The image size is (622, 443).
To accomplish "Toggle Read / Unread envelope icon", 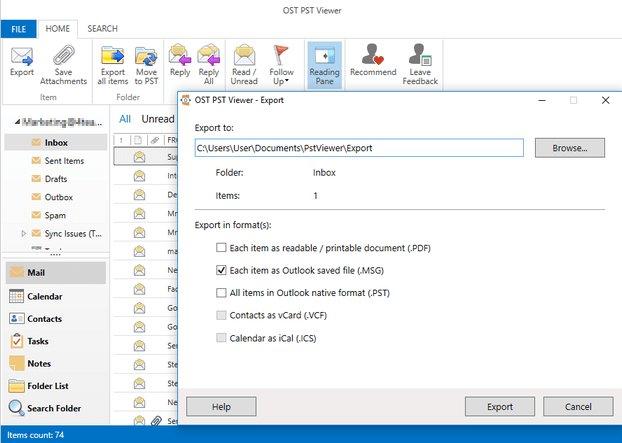I will tap(244, 55).
